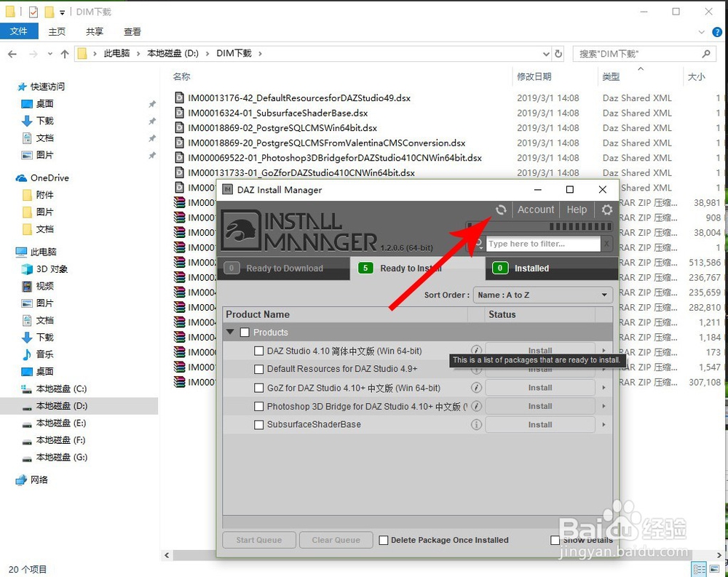Open address bar history dropdown

coord(546,54)
